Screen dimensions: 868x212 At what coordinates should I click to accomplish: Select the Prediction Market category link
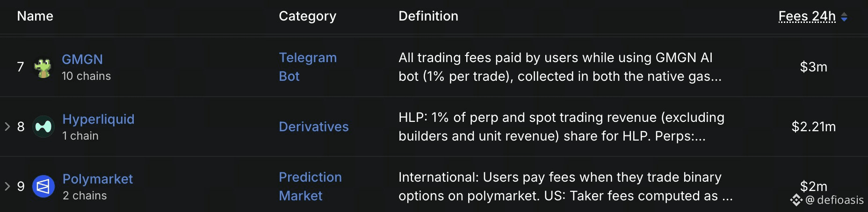click(310, 186)
